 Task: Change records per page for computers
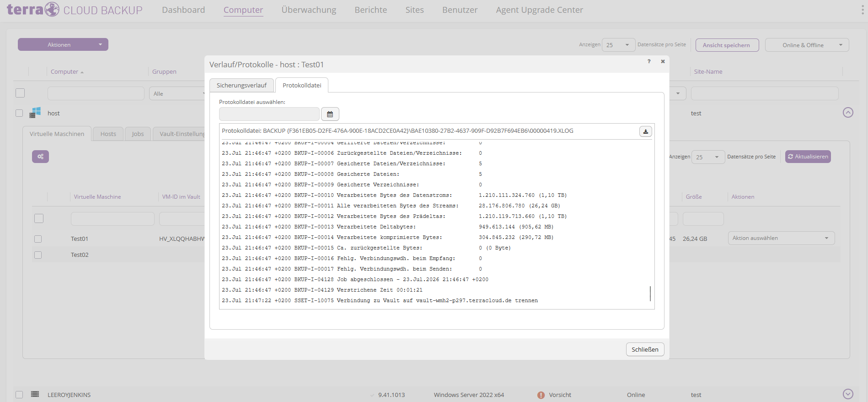click(x=618, y=45)
